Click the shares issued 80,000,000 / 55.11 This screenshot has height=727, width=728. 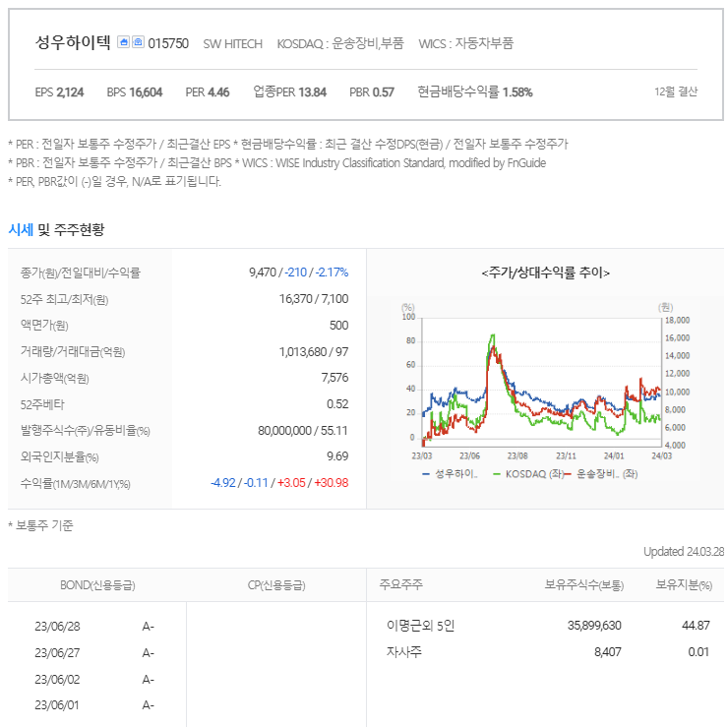303,430
